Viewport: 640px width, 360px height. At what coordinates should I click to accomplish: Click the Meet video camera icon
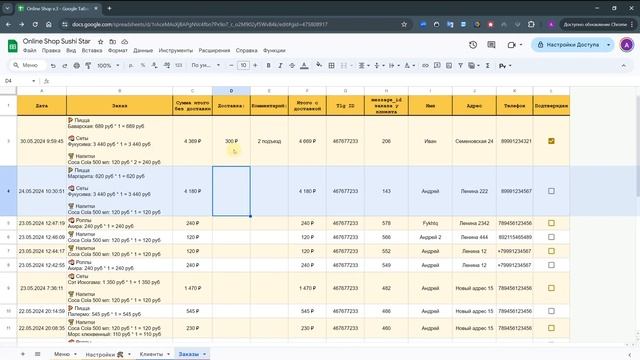click(511, 45)
